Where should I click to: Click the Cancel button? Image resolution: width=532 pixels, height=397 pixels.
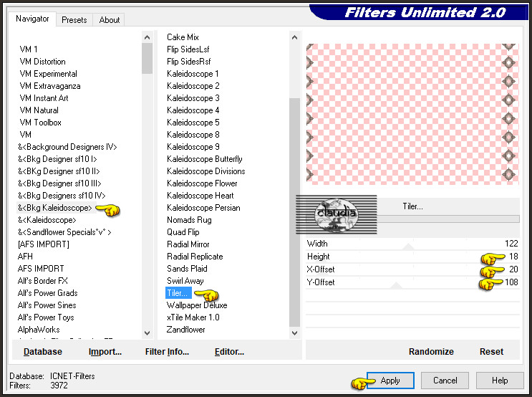pos(445,381)
